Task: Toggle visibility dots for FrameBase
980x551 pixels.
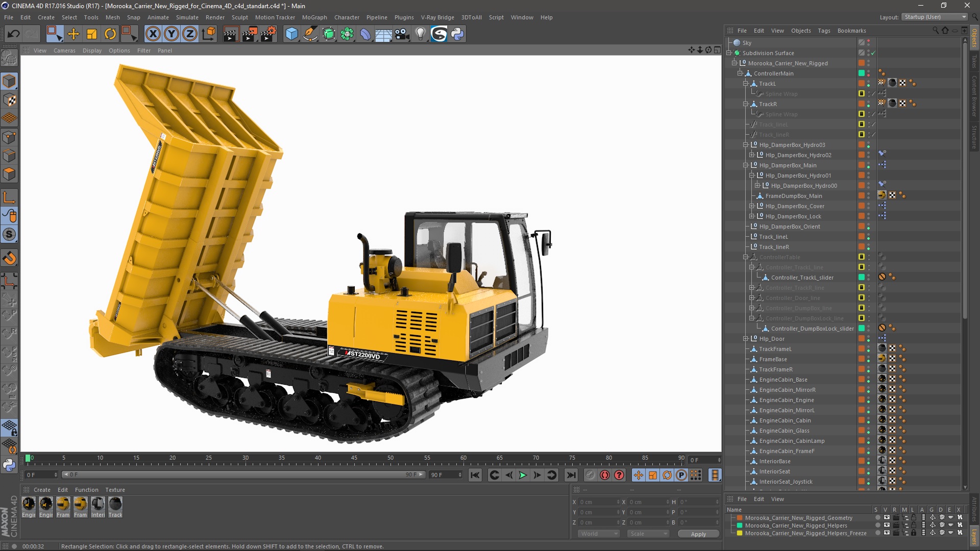Action: 869,359
